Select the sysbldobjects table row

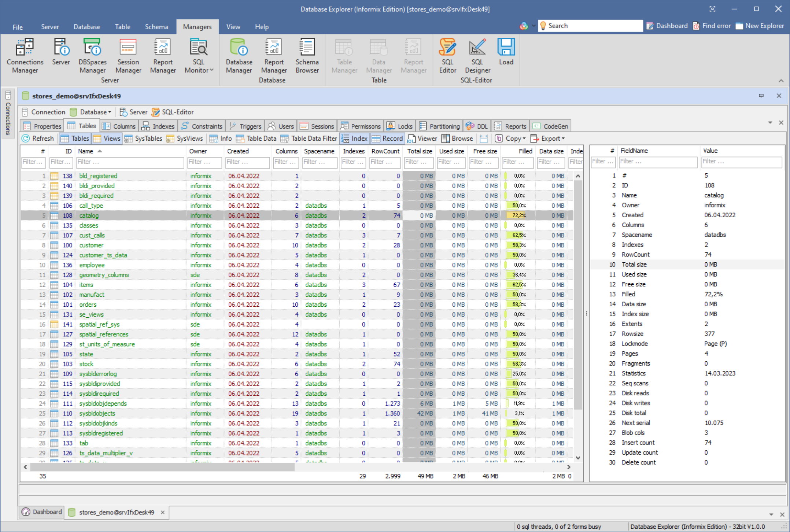pyautogui.click(x=297, y=413)
